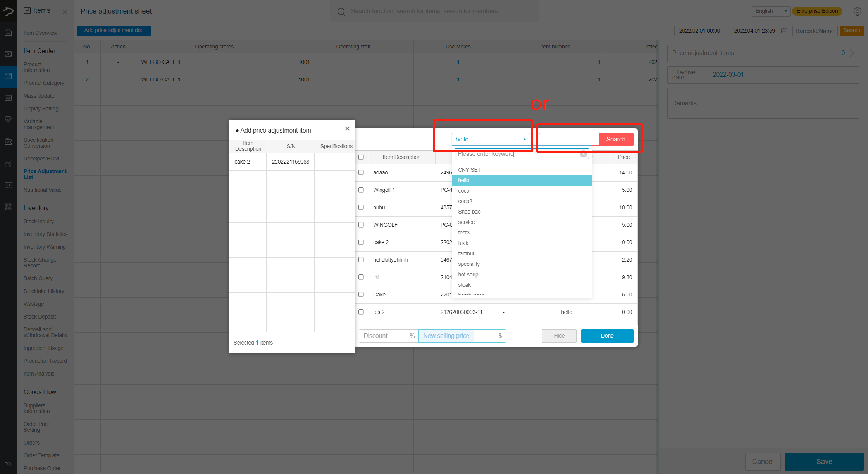Open the tools icon in the sidebar
This screenshot has height=474, width=868.
tap(8, 207)
